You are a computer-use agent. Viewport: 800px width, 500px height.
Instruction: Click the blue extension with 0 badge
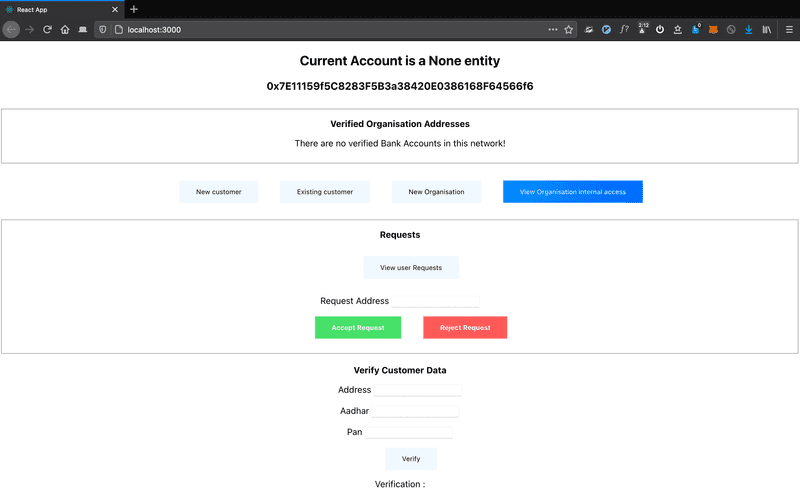[695, 29]
